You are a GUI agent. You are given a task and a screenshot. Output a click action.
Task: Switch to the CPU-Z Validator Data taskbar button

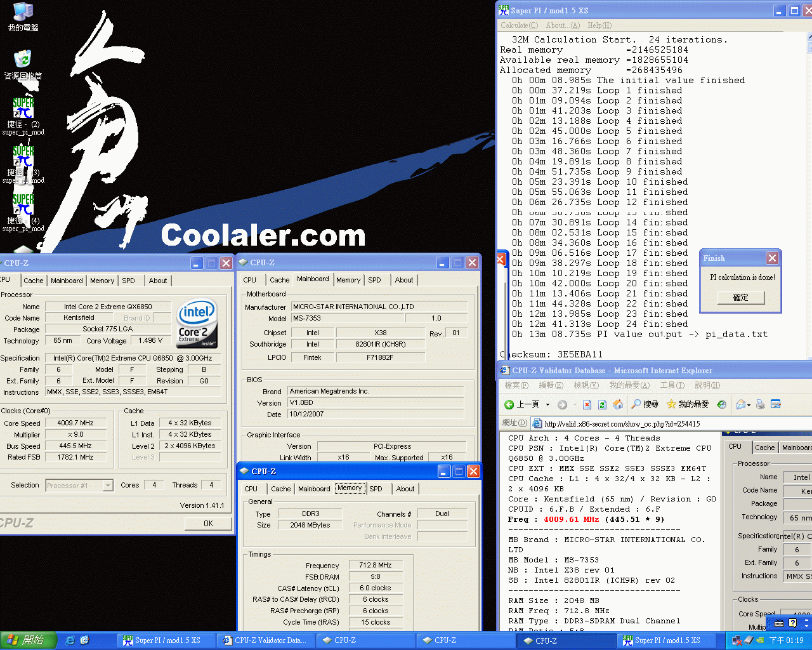coord(266,640)
